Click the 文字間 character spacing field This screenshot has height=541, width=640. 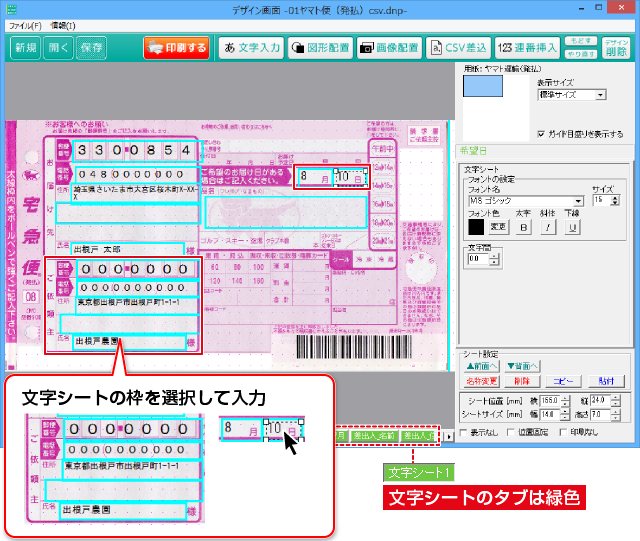(478, 259)
